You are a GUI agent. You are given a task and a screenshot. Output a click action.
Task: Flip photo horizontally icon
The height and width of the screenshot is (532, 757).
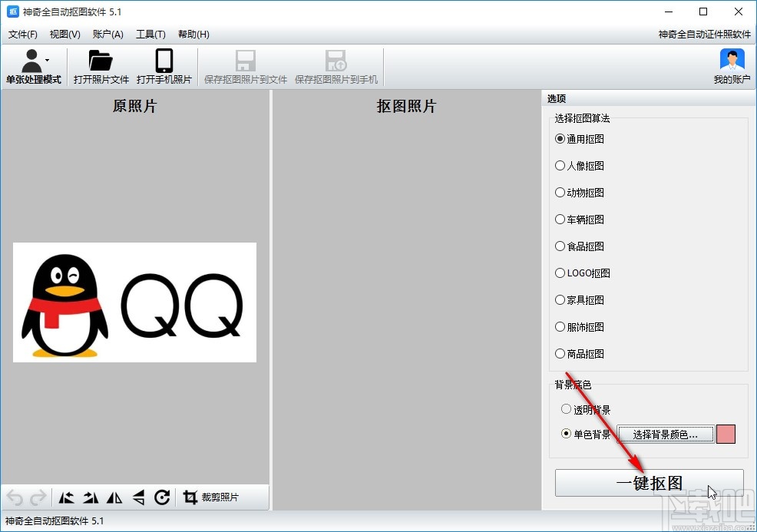click(x=114, y=497)
